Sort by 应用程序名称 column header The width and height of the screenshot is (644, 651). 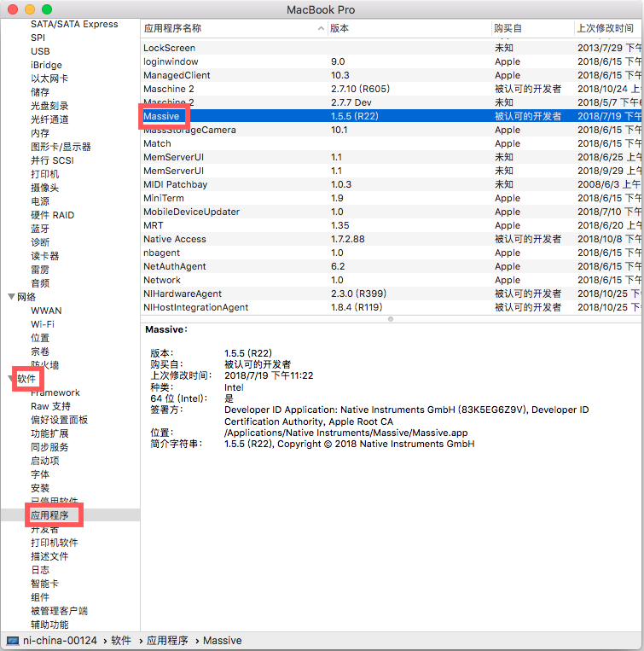point(234,28)
